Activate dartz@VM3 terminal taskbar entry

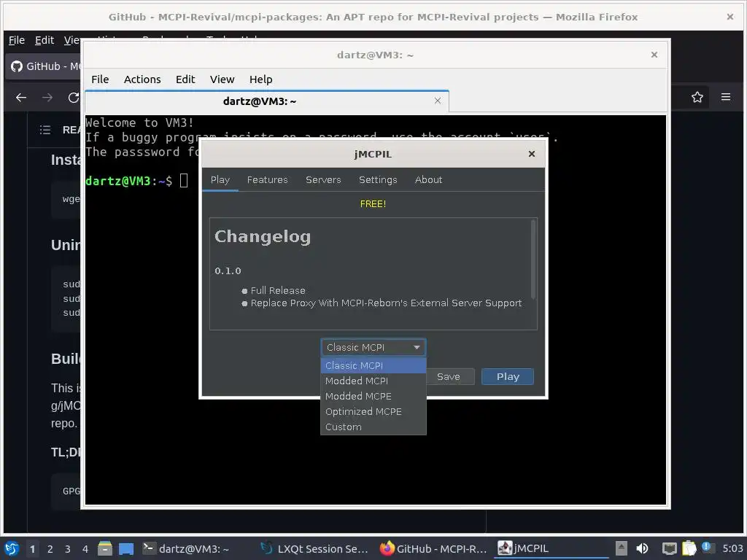coord(198,548)
